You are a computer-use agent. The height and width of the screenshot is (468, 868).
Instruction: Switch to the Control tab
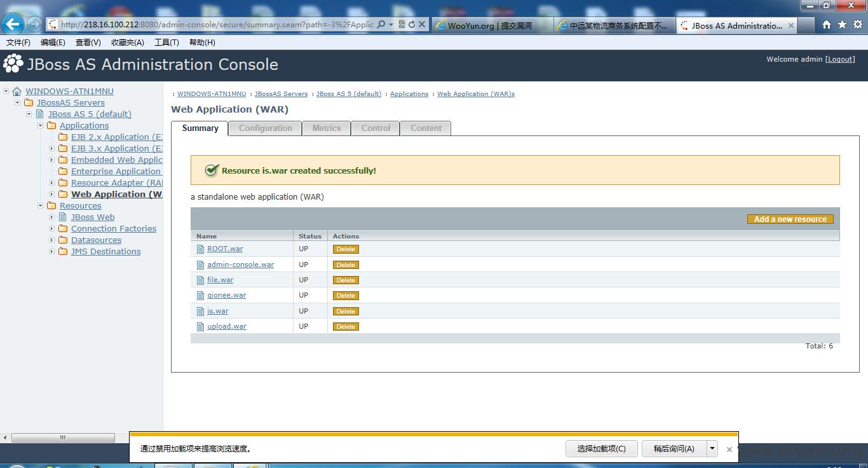pos(376,128)
